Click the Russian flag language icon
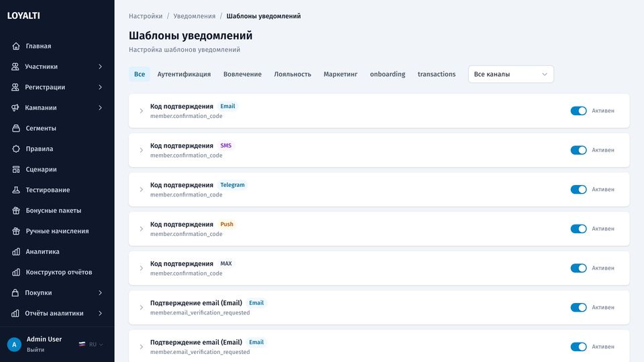 point(82,345)
